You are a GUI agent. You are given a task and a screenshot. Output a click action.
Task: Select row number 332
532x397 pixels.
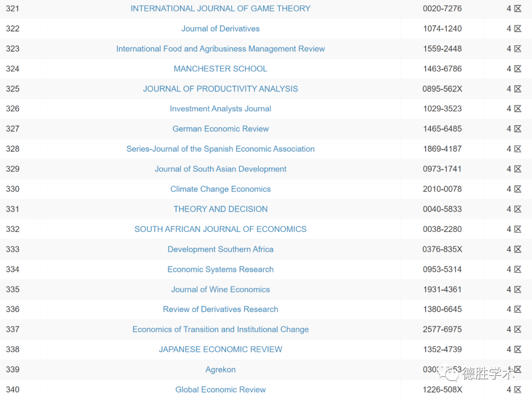(x=12, y=229)
